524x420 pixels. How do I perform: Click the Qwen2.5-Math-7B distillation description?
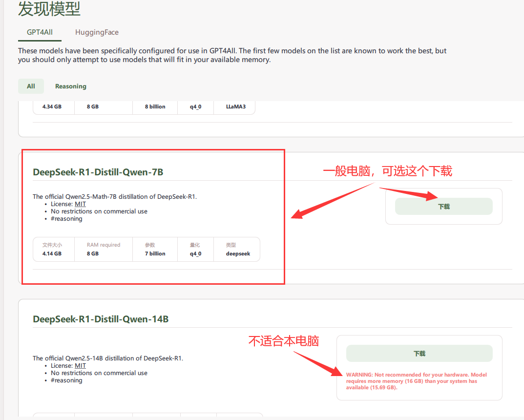pos(115,196)
